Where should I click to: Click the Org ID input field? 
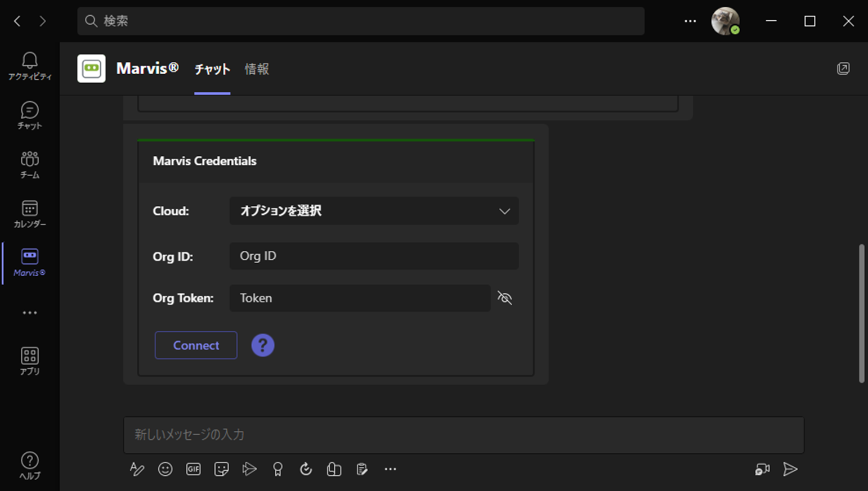[x=374, y=256]
